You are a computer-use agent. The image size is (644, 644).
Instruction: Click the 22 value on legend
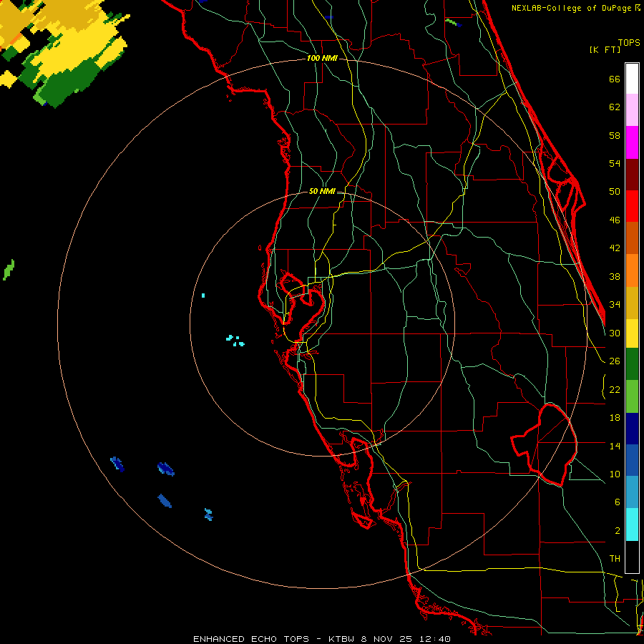(615, 389)
